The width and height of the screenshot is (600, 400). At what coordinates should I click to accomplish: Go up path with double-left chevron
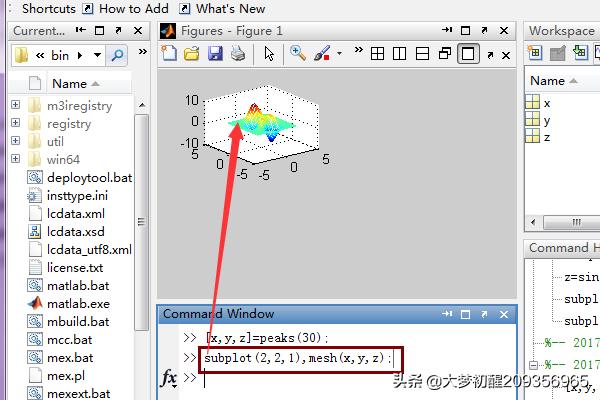point(40,56)
